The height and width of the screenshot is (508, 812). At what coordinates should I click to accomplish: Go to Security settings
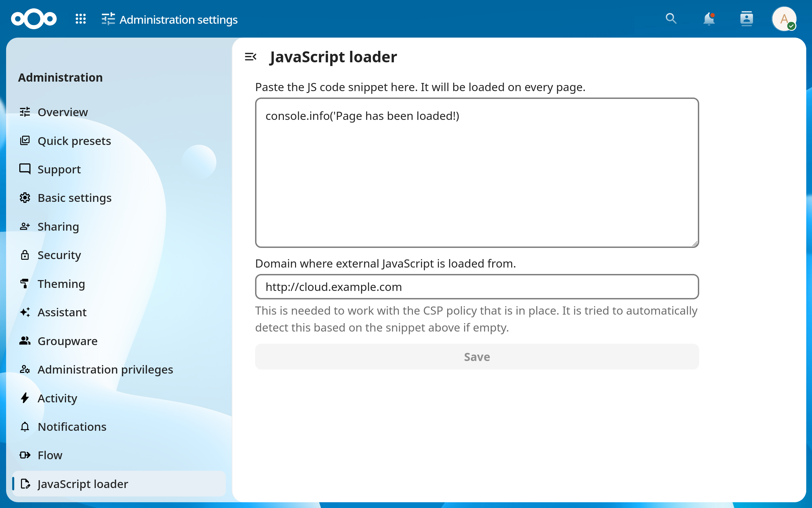coord(119,255)
